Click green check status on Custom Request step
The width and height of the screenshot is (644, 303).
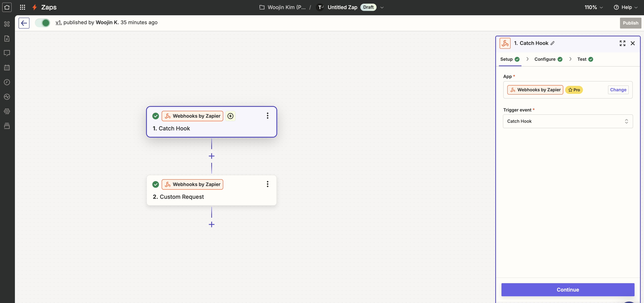(156, 185)
